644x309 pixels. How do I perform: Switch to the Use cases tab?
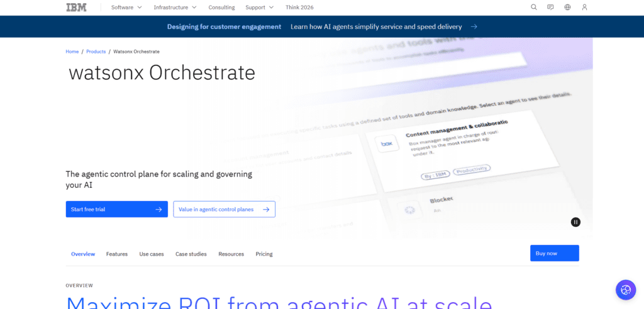pos(152,254)
